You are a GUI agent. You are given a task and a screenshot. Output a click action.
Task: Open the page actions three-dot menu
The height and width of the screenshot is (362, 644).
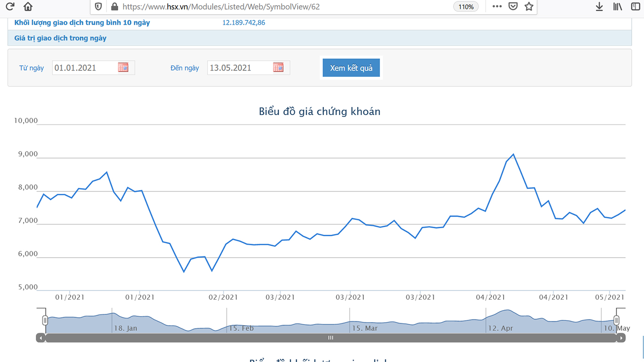[497, 7]
